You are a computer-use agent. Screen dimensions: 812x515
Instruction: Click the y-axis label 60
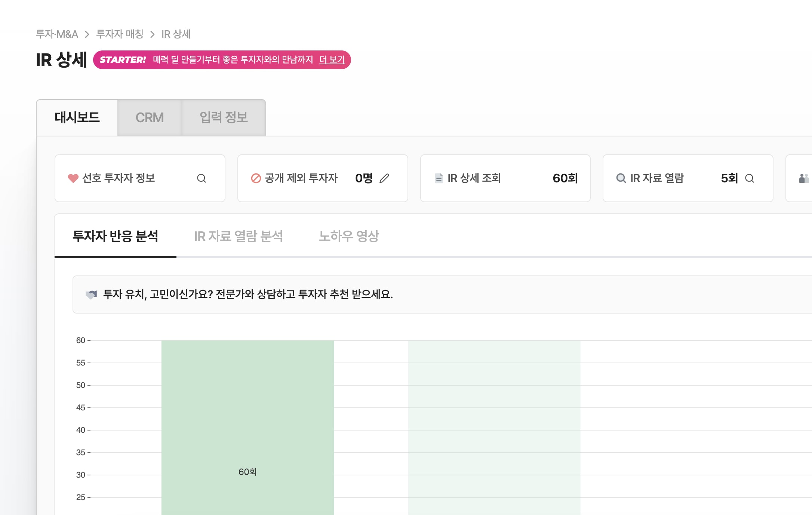click(81, 340)
